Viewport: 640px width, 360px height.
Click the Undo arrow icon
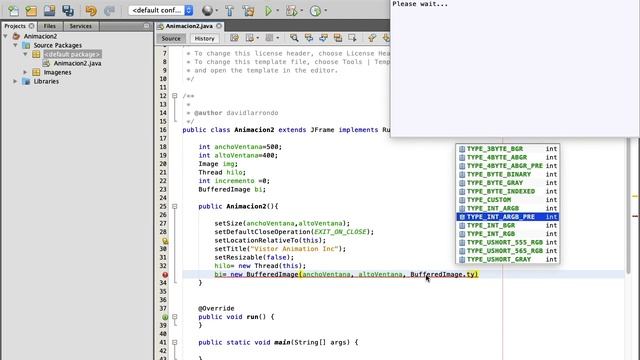[91, 11]
